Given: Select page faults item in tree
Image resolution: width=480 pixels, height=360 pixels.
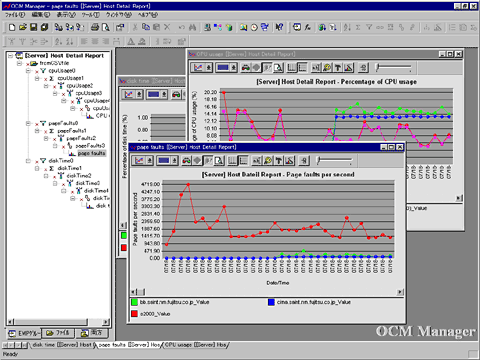Looking at the screenshot, I should pos(92,153).
